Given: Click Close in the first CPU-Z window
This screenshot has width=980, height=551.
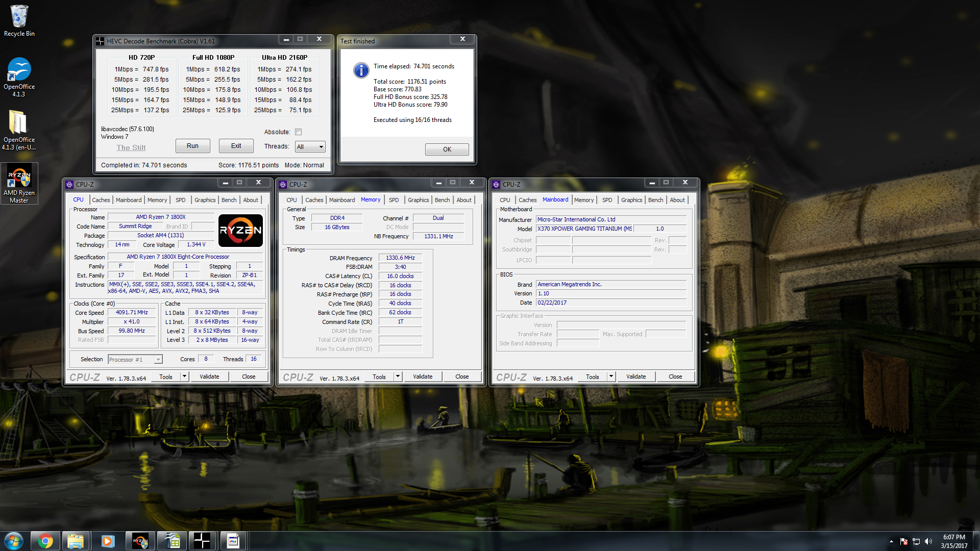Looking at the screenshot, I should tap(249, 377).
